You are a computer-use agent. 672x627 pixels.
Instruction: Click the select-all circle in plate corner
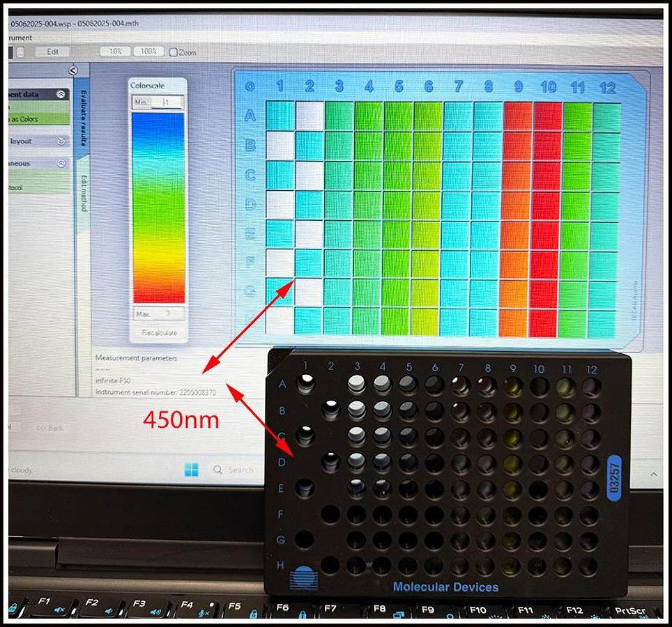click(250, 87)
